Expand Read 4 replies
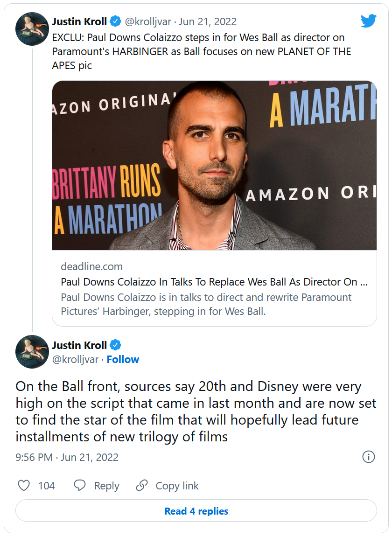The height and width of the screenshot is (537, 392). click(x=196, y=511)
